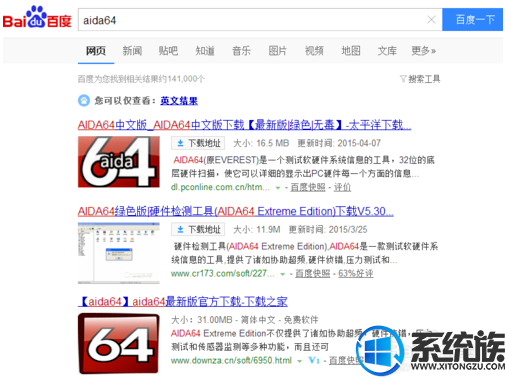505x379 pixels.
Task: Open the 更多» menu item
Action: pyautogui.click(x=423, y=51)
